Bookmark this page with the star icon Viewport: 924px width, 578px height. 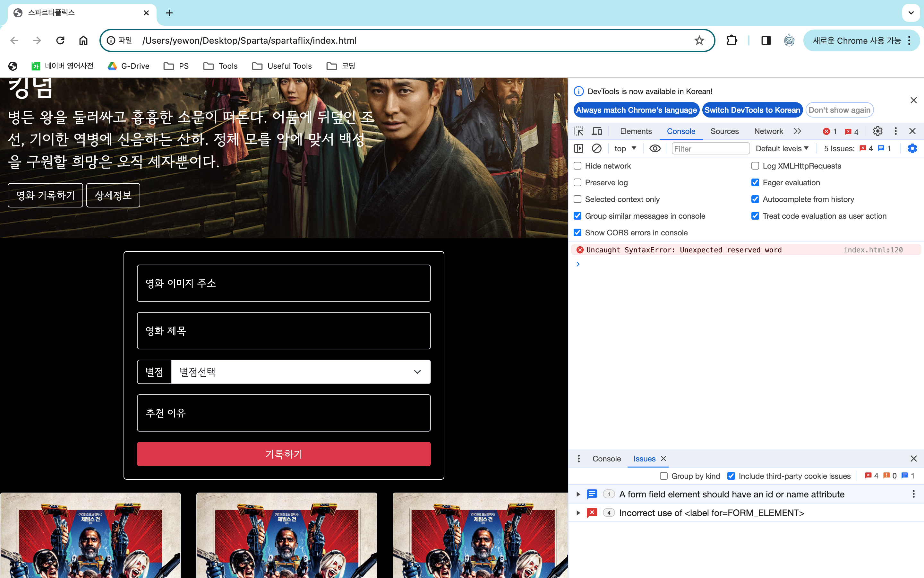click(699, 40)
